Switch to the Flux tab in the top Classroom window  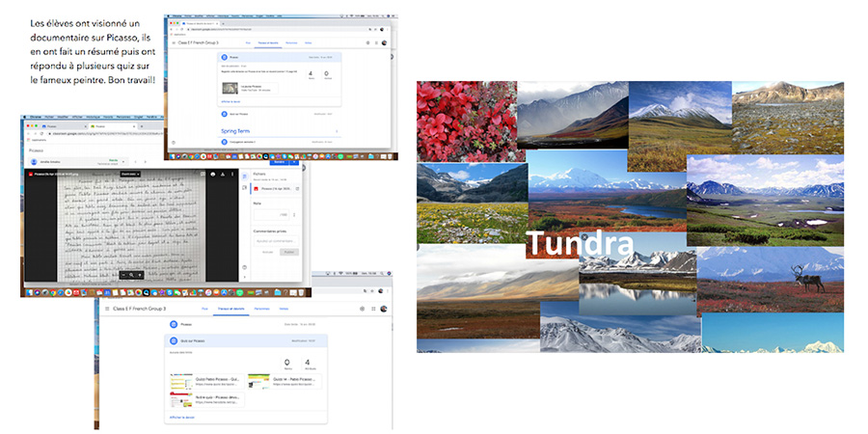coord(249,42)
